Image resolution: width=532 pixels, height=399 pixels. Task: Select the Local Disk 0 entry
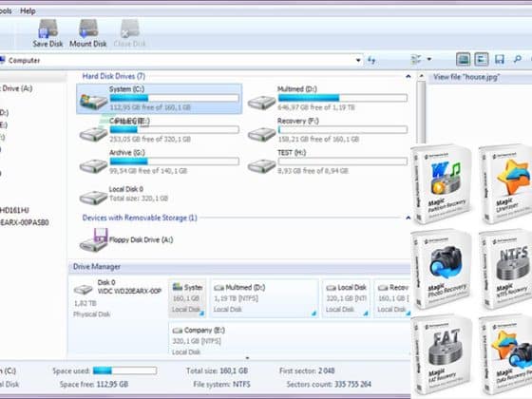[x=123, y=195]
